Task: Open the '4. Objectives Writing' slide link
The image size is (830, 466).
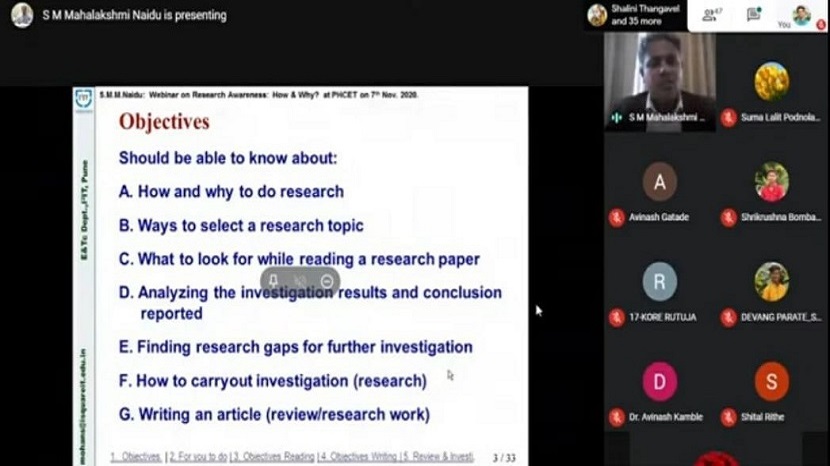Action: click(358, 456)
